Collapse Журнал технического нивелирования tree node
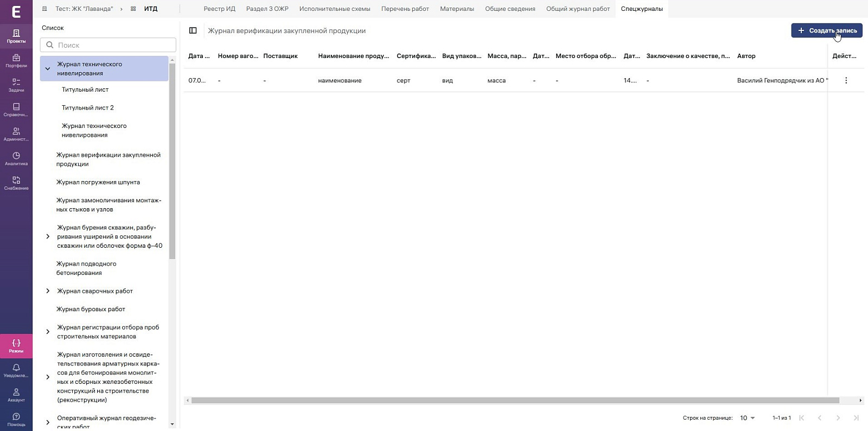 48,69
